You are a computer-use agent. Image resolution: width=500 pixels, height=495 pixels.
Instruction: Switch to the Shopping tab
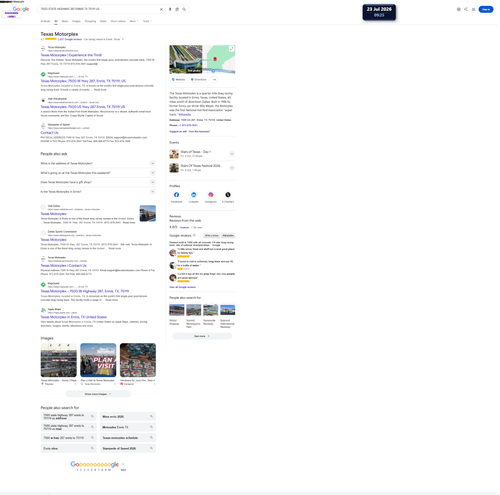tap(90, 21)
